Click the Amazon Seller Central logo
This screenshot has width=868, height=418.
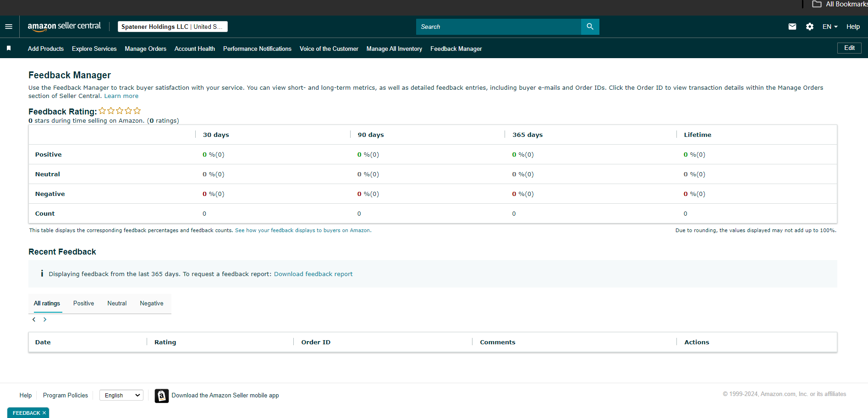pyautogui.click(x=64, y=27)
